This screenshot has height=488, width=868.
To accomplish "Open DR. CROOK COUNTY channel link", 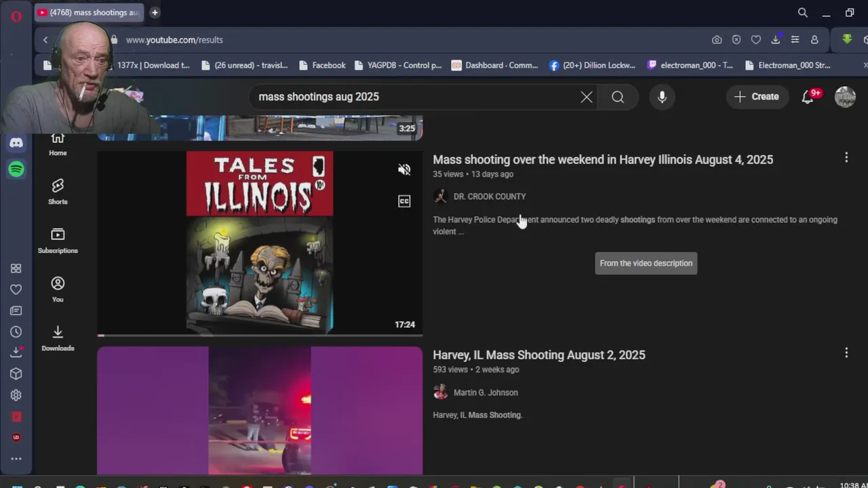I will click(x=489, y=197).
